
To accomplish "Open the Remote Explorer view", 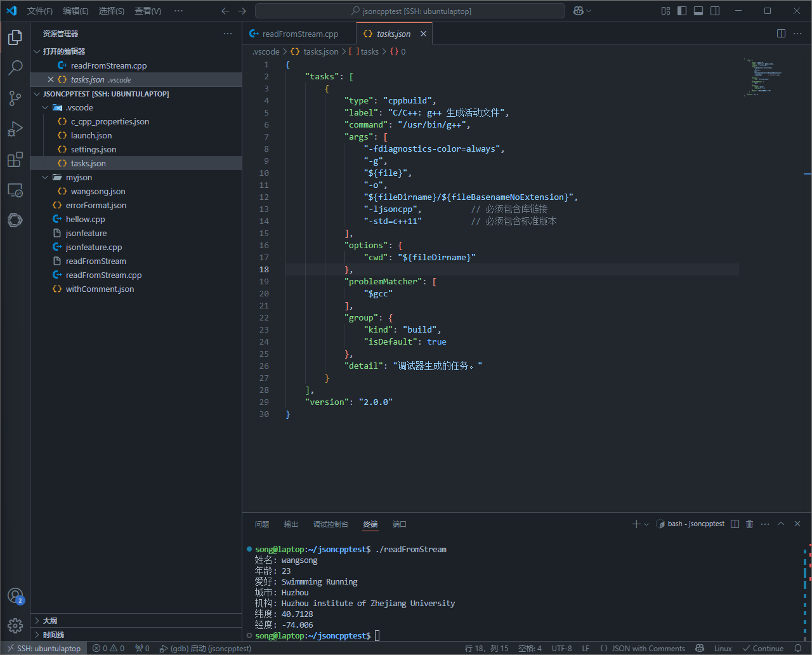I will [15, 190].
